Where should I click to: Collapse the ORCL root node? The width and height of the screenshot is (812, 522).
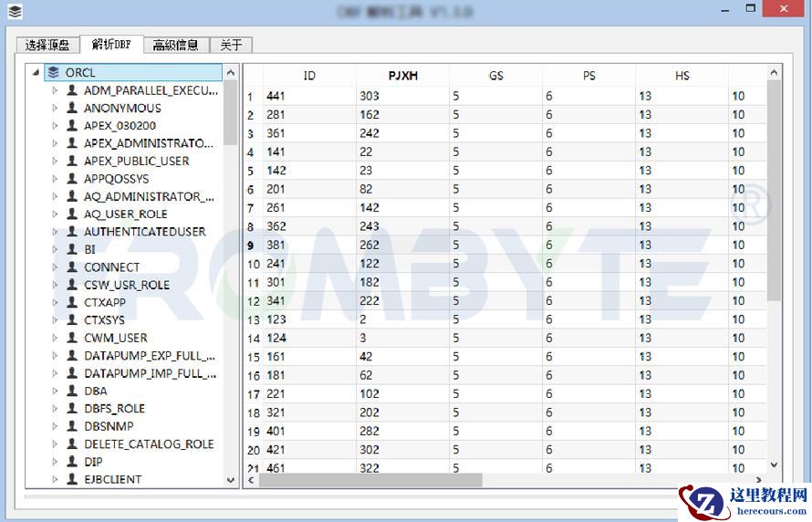(x=36, y=72)
